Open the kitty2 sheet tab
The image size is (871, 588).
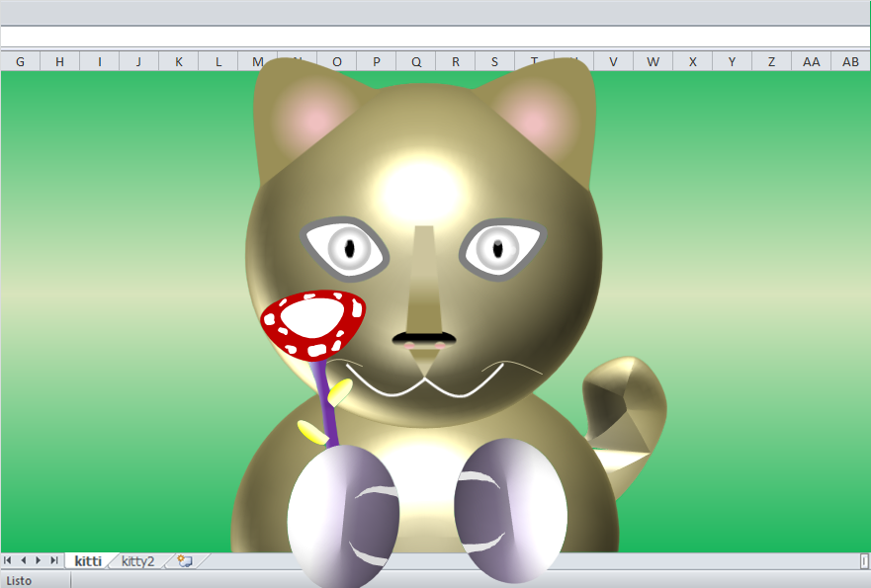[137, 560]
